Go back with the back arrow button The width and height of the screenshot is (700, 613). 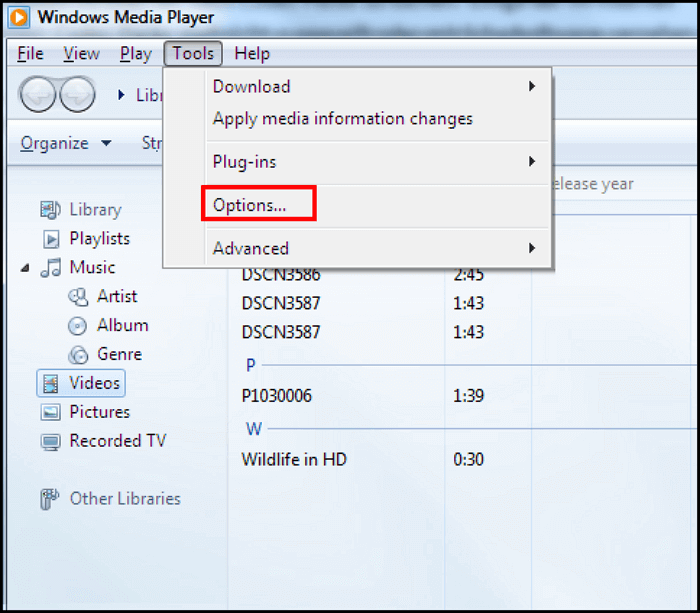pos(38,94)
